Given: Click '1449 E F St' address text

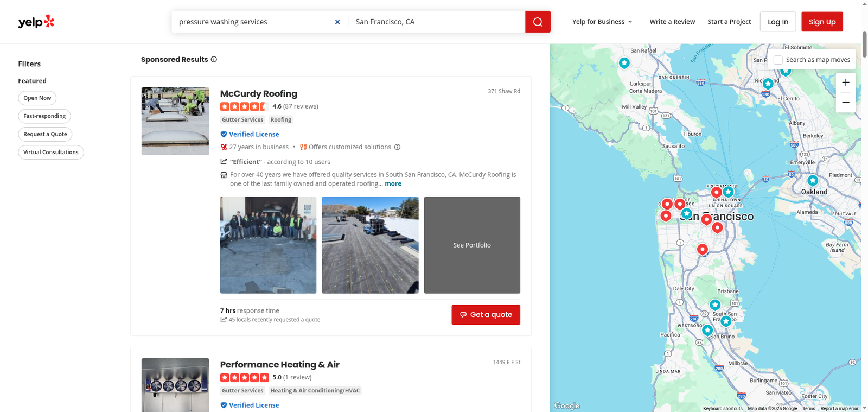Looking at the screenshot, I should [507, 362].
